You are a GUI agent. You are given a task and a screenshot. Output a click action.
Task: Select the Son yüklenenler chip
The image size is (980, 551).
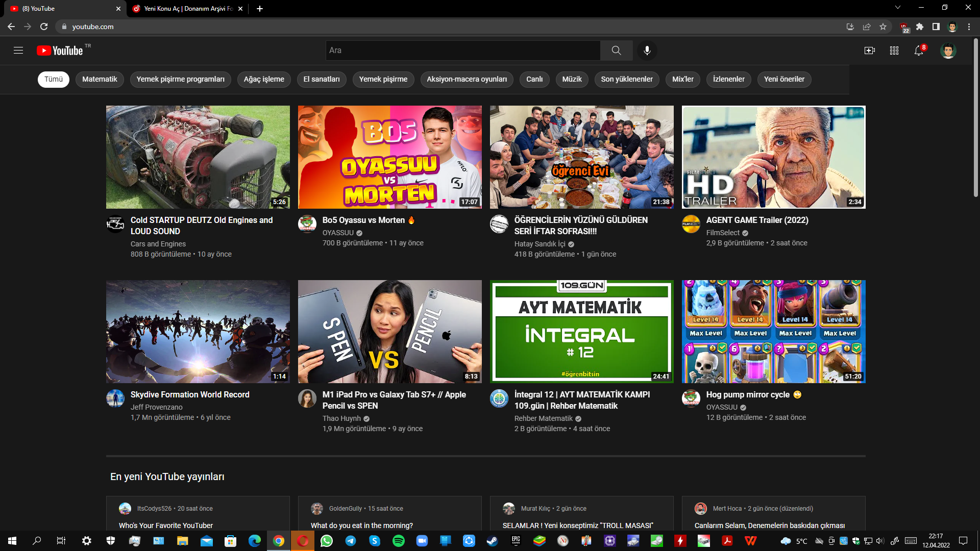click(627, 79)
